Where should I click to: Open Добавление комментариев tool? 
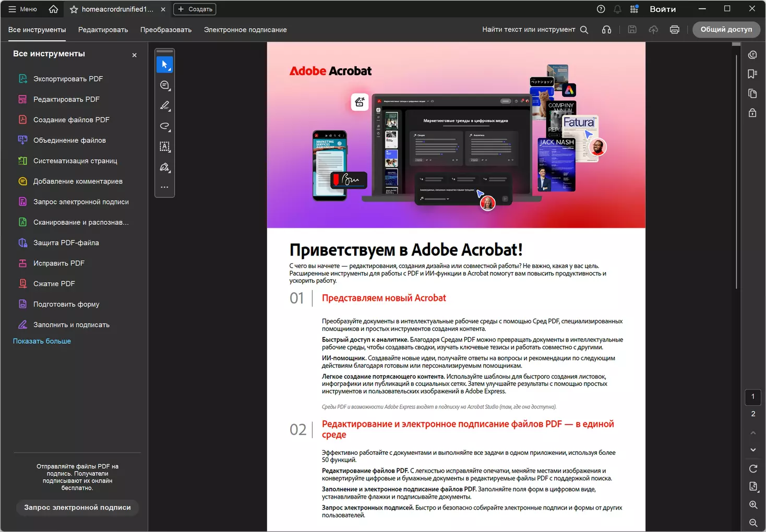75,181
